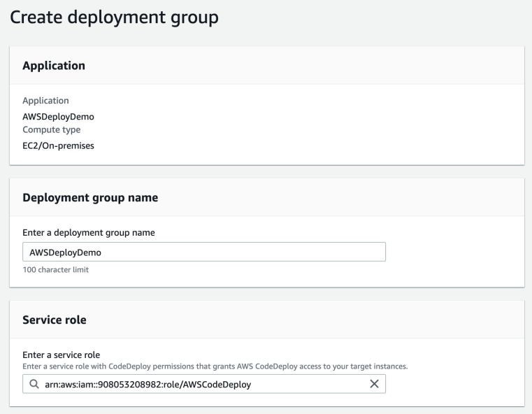Click the '100 character limit' hint text
The image size is (532, 414).
pyautogui.click(x=56, y=270)
